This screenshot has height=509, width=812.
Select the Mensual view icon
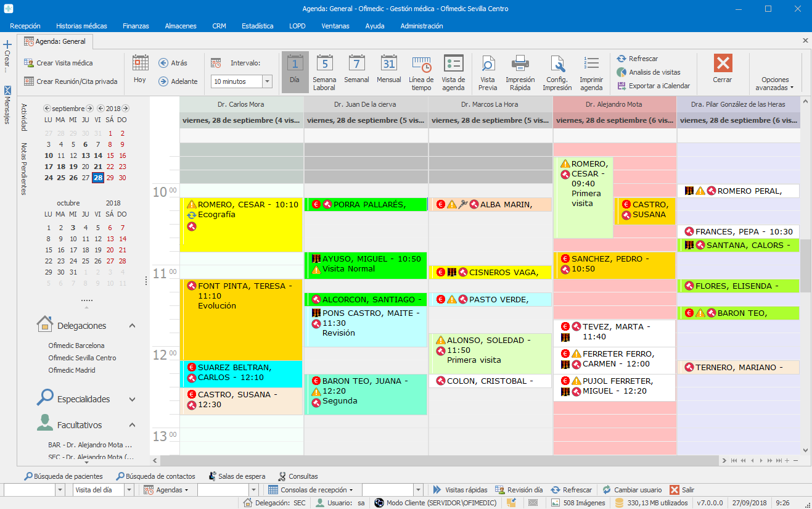point(388,64)
